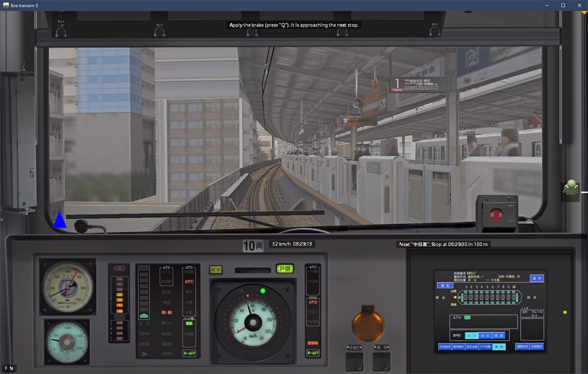Image resolution: width=588 pixels, height=374 pixels.
Task: Click the orange ATO lamp beside the speedometer
Action: point(313,302)
